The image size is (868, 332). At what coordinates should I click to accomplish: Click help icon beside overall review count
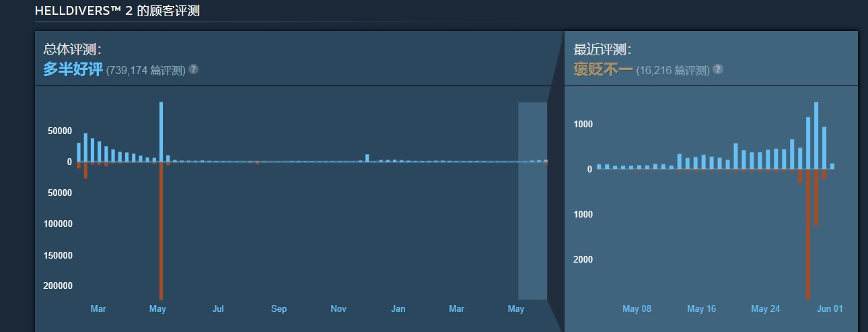(193, 69)
